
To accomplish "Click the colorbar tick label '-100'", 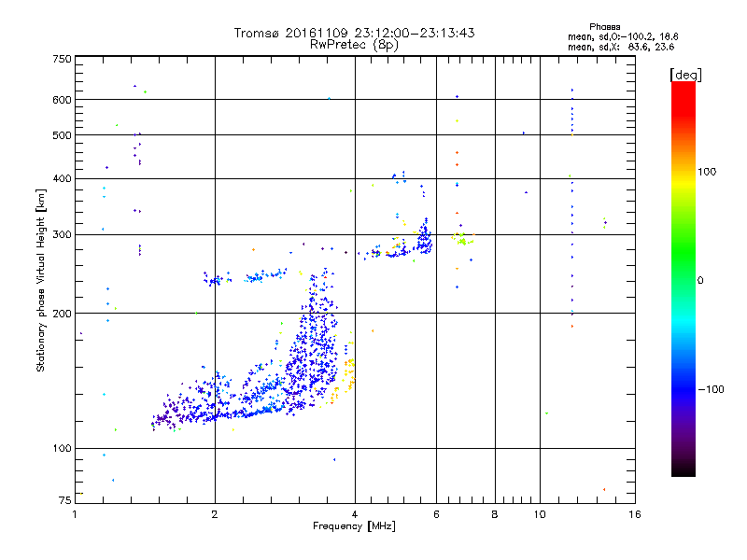I will 711,389.
